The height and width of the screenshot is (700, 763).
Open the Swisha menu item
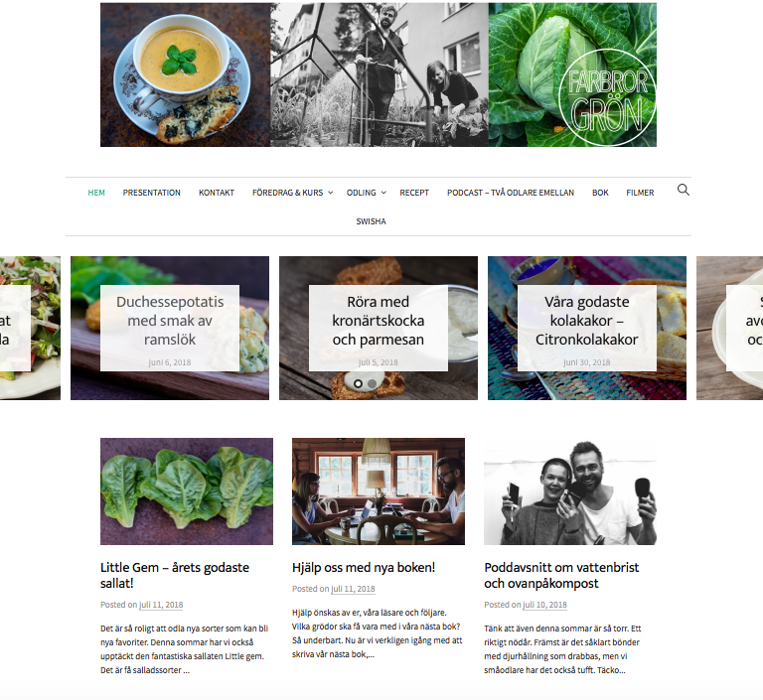pyautogui.click(x=371, y=221)
